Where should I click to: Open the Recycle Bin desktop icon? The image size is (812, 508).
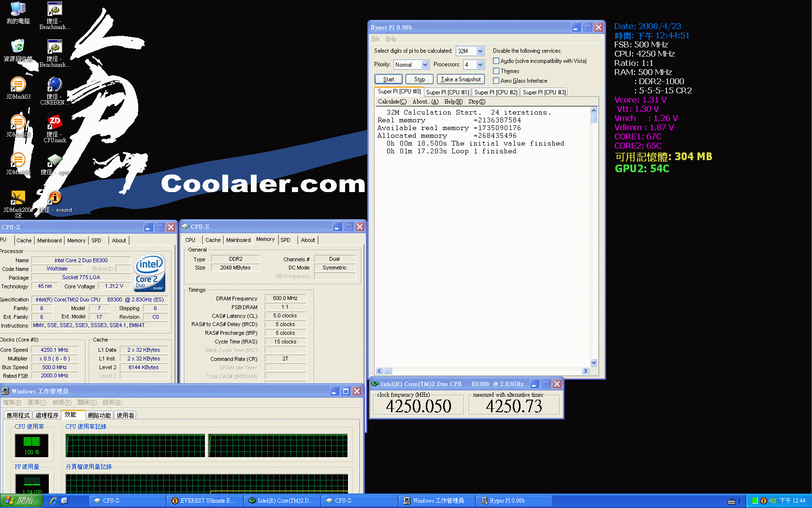coord(18,50)
